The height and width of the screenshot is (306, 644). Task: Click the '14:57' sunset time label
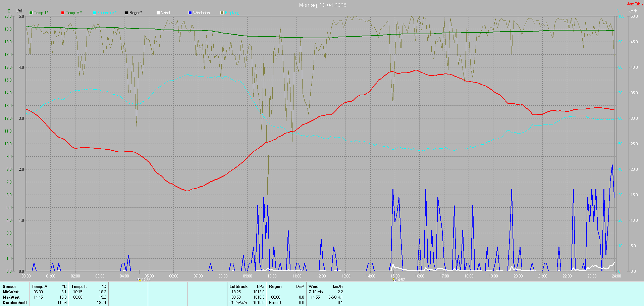pos(400,280)
